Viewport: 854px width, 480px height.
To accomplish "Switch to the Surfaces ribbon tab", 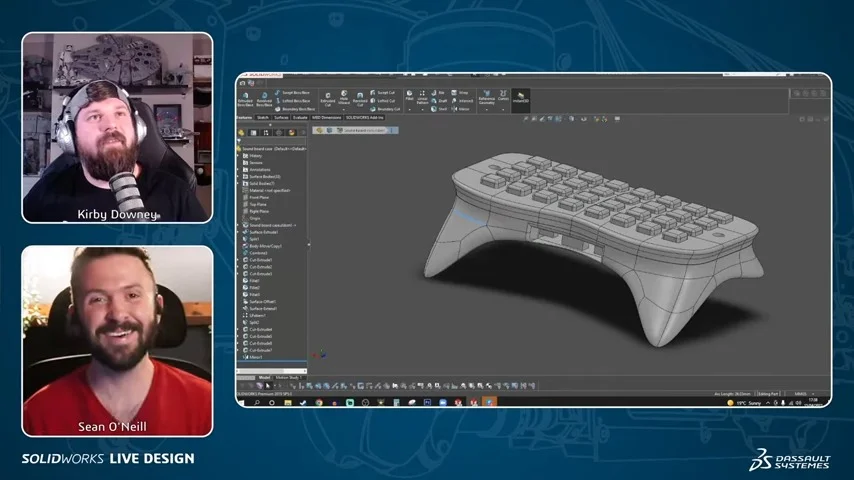I will coord(281,118).
